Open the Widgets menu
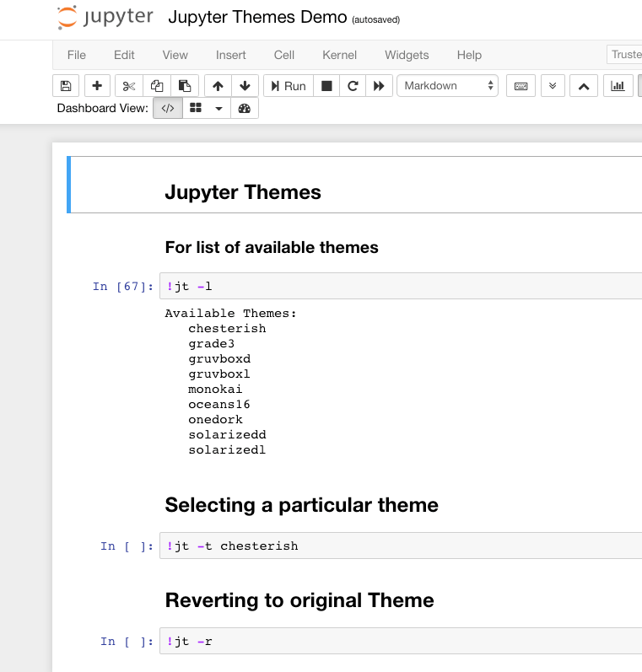 click(407, 55)
